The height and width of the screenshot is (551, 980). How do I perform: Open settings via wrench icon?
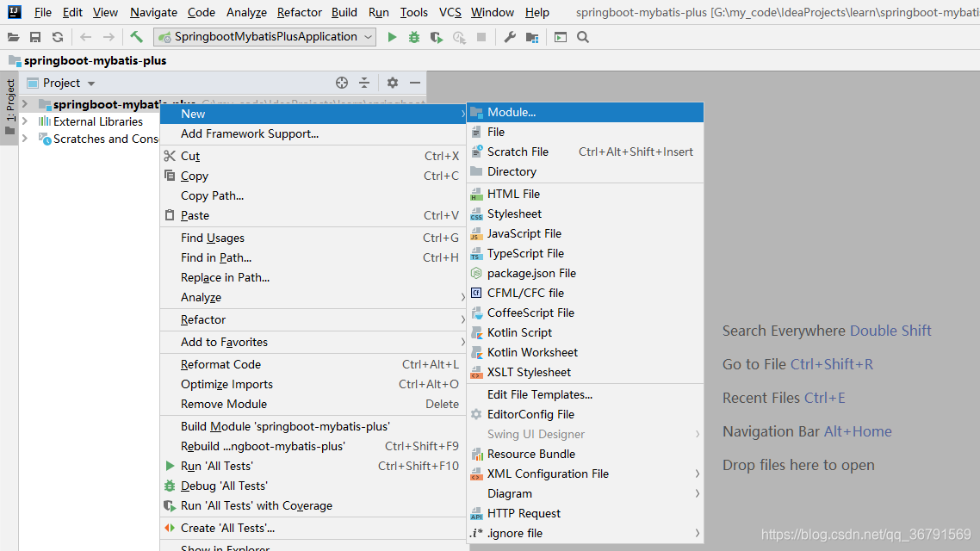510,38
